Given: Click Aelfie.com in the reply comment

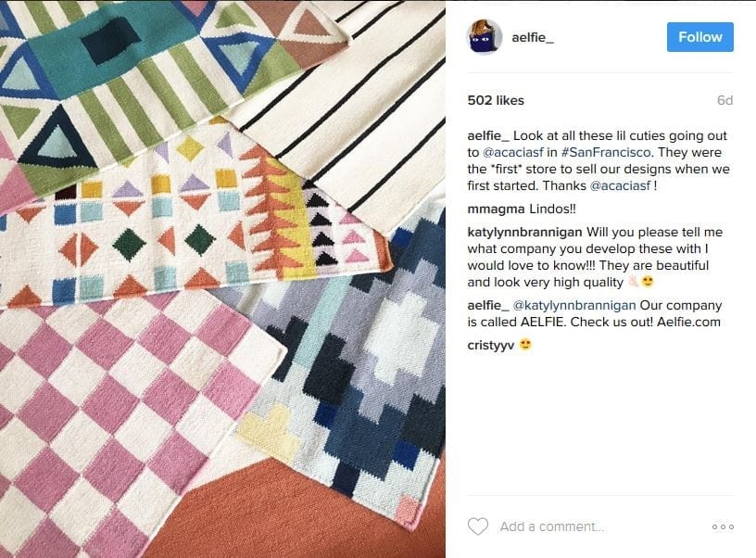Looking at the screenshot, I should click(x=691, y=323).
